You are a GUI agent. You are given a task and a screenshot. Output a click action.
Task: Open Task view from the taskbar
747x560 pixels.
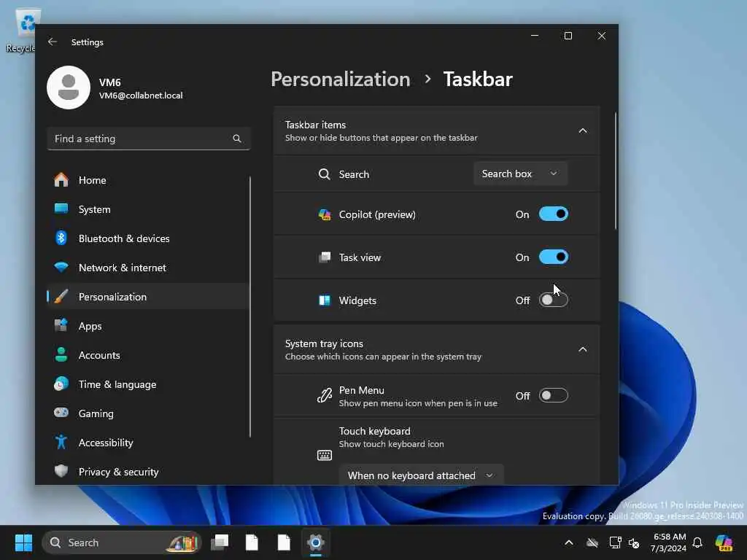(x=220, y=542)
